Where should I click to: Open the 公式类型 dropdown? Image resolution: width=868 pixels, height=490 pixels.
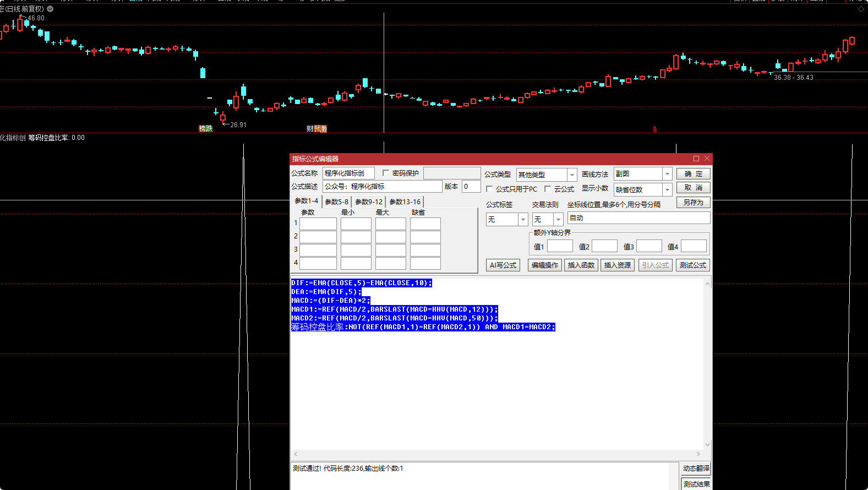tap(572, 175)
